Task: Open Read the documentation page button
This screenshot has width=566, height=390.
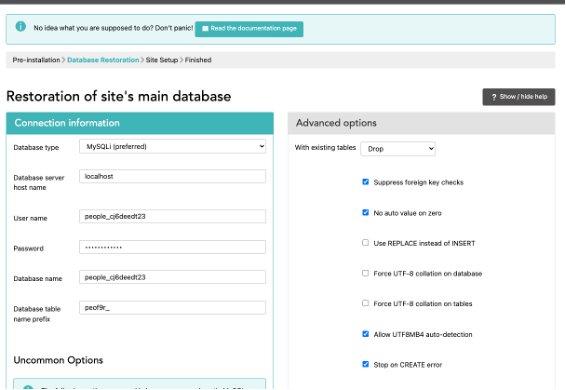Action: click(x=249, y=29)
